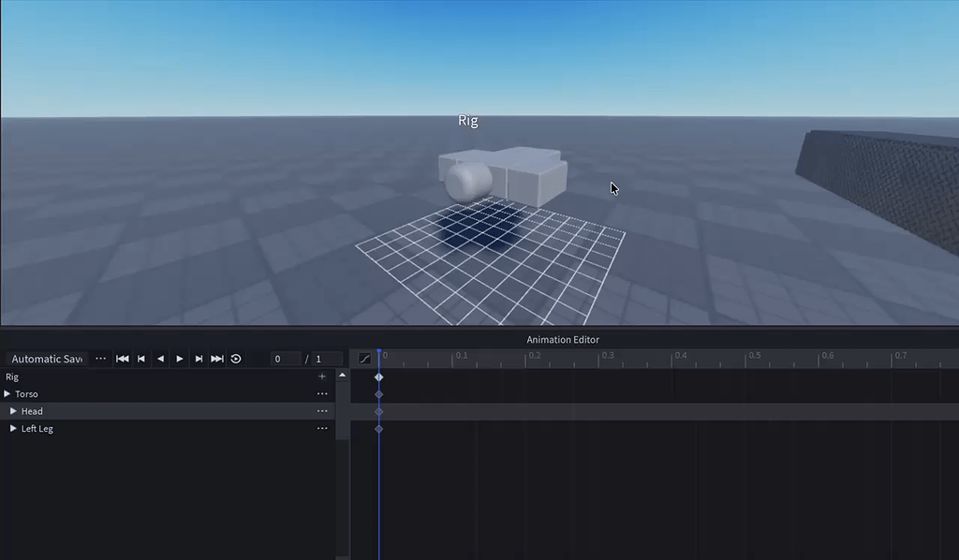Jump to first frame with skip-to-start icon
This screenshot has height=560, width=959.
123,359
